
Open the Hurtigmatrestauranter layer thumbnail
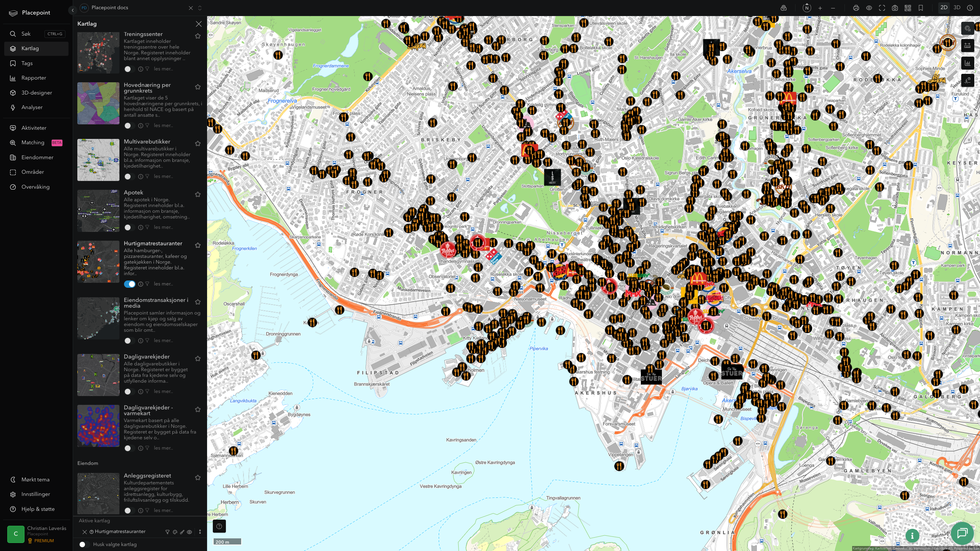coord(98,262)
